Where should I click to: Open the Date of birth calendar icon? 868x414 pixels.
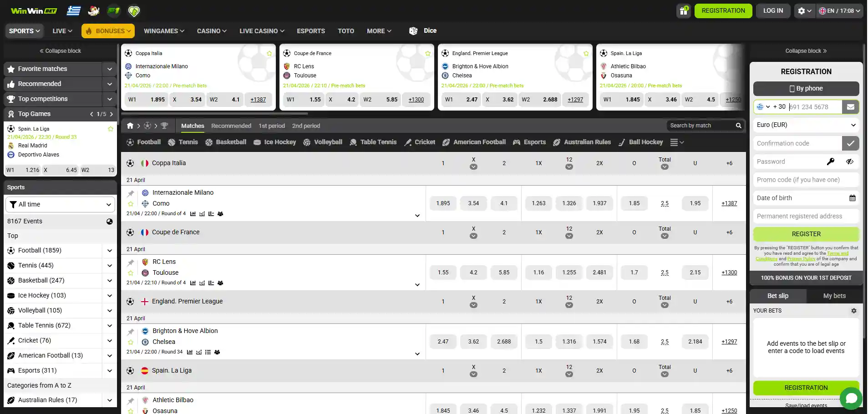[x=853, y=198]
